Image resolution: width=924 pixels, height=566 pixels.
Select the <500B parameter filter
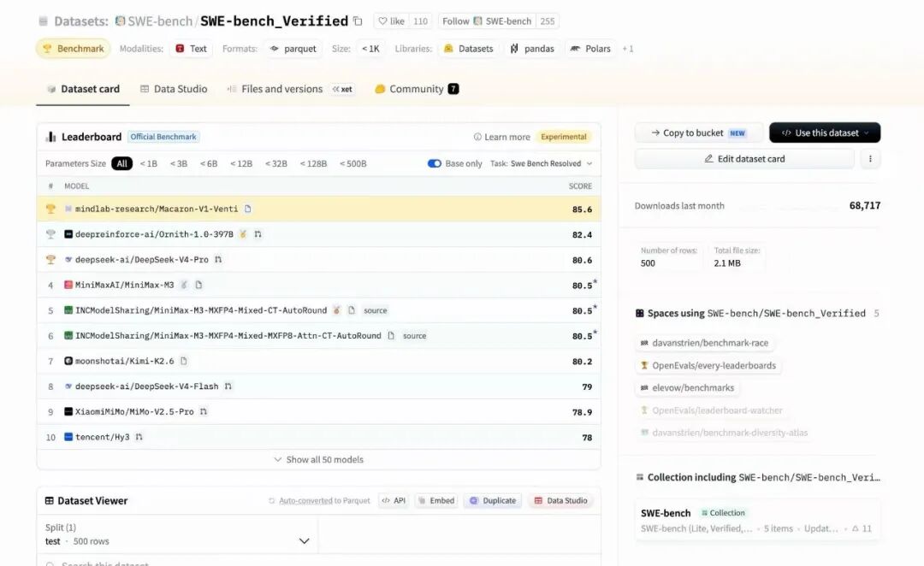point(353,164)
